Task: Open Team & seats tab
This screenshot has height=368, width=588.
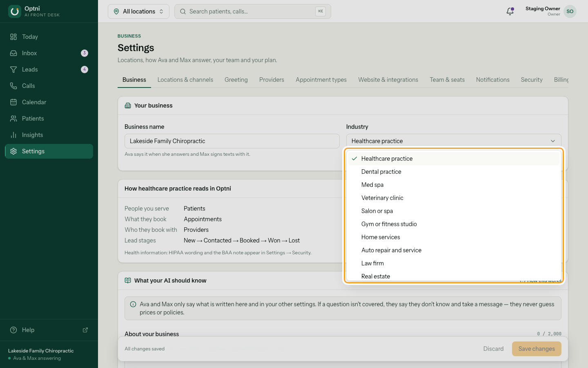Action: (x=447, y=80)
